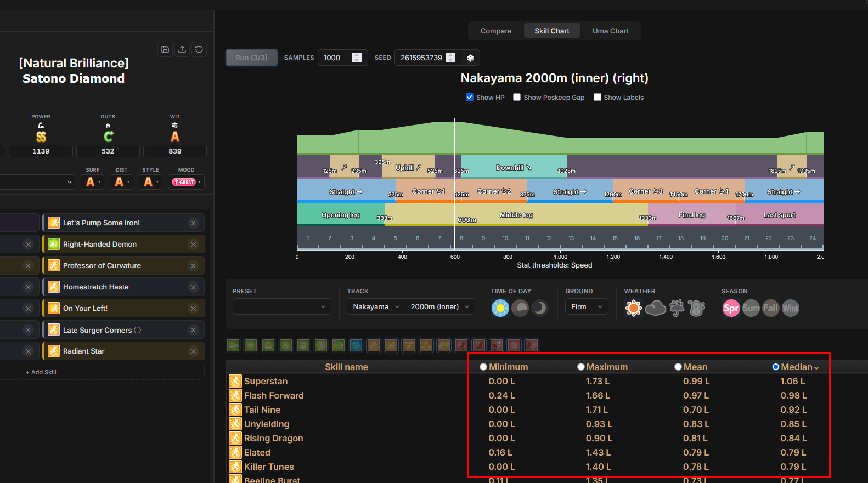Screen dimensions: 868x483
Task: Click the blue sparkle skill filter icon
Action: click(356, 345)
